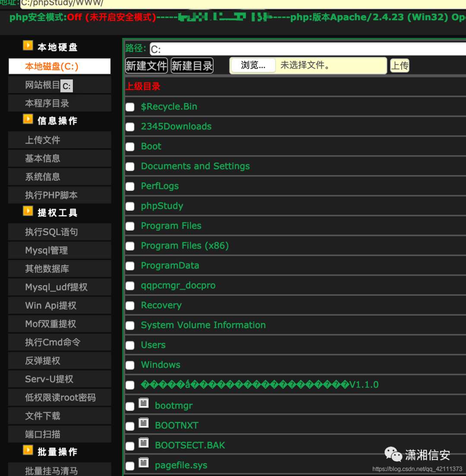Open the Windows folder link
Viewport: 466px width, 476px height.
tap(161, 365)
